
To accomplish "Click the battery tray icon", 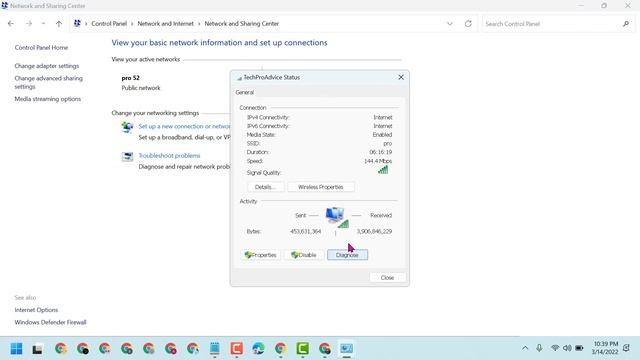I will point(579,348).
